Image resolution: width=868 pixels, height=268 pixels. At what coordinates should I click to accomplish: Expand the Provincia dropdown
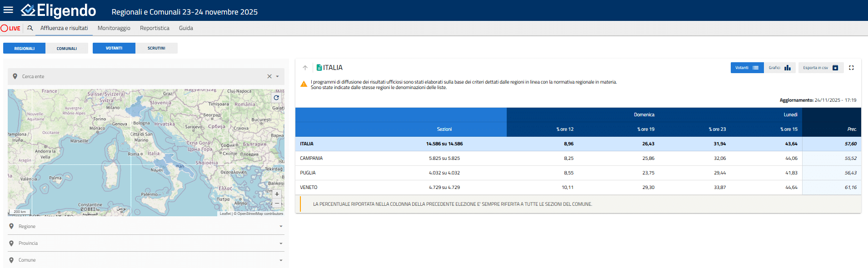(x=145, y=243)
